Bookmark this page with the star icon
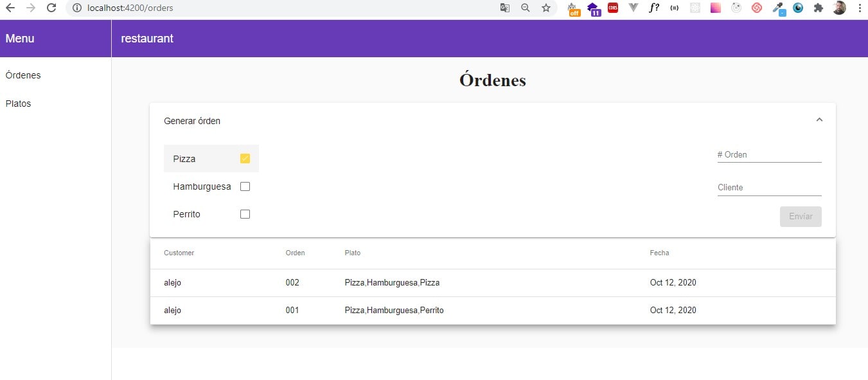The image size is (868, 380). coord(545,8)
